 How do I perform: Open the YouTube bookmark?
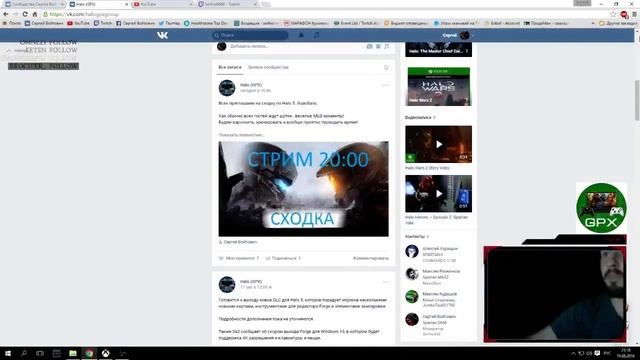[x=78, y=23]
